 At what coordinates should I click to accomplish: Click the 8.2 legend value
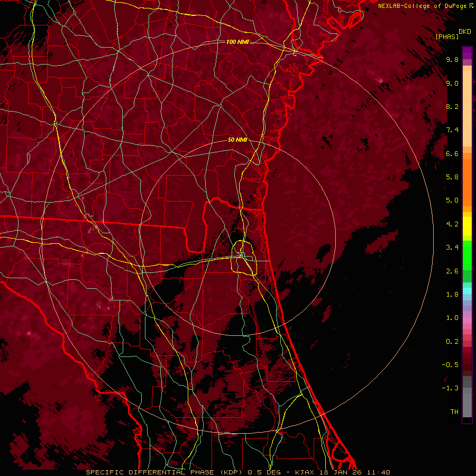452,106
